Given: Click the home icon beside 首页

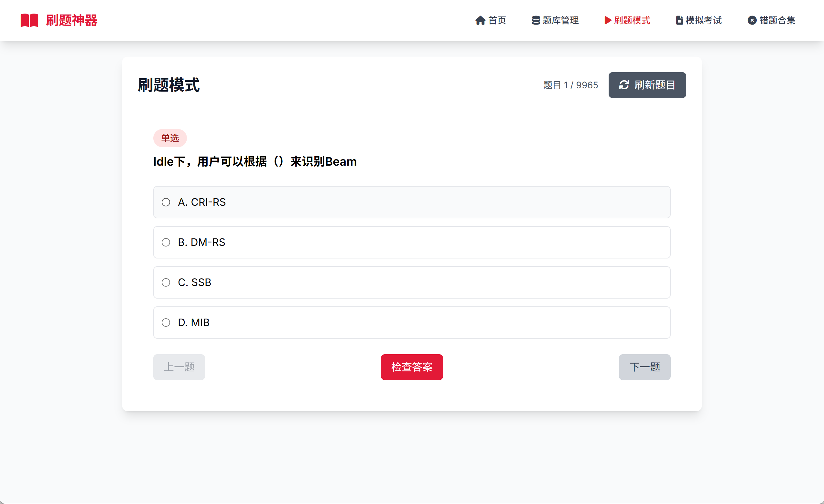Looking at the screenshot, I should pyautogui.click(x=480, y=20).
